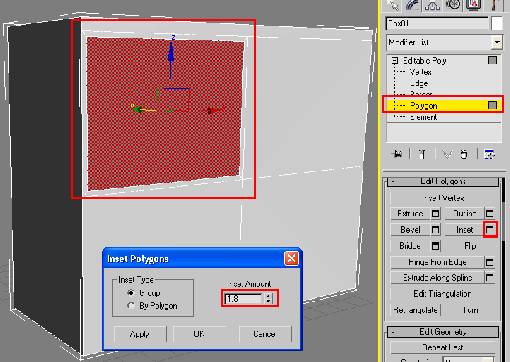The image size is (510, 362).
Task: Click the gray icon on Polygon row
Action: [492, 105]
